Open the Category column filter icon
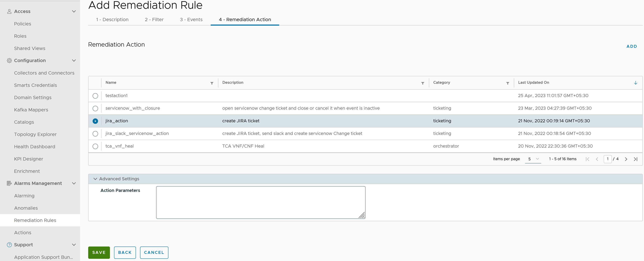Viewport: 644px width, 261px height. [507, 83]
